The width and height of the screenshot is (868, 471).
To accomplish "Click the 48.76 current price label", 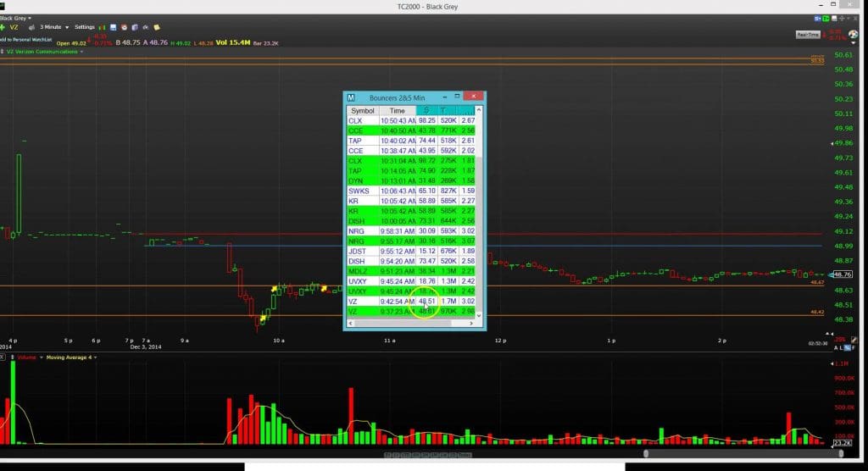I will [x=842, y=274].
